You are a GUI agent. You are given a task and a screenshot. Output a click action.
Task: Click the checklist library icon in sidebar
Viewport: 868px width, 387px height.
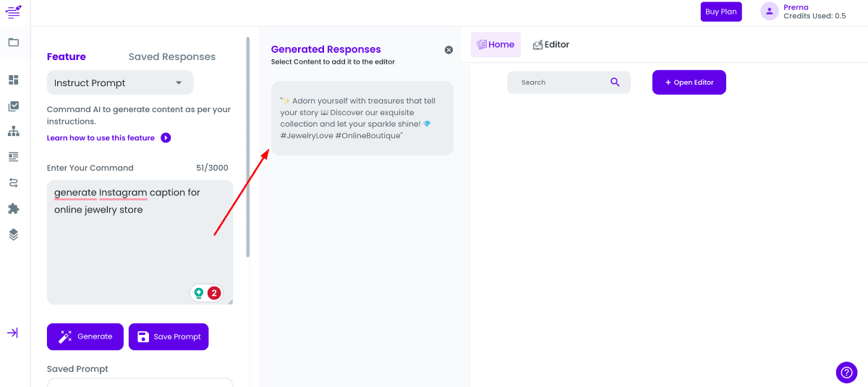pyautogui.click(x=14, y=106)
